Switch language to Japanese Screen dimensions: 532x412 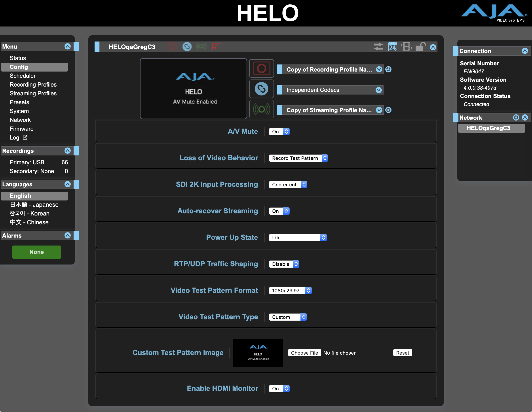[x=34, y=204]
